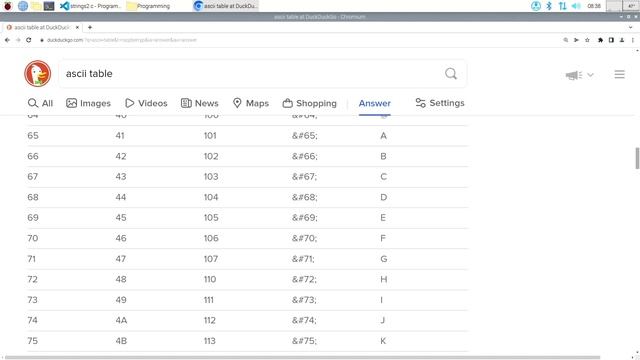Screen dimensions: 640x360
Task: Bookmark this page with the star
Action: 587,40
